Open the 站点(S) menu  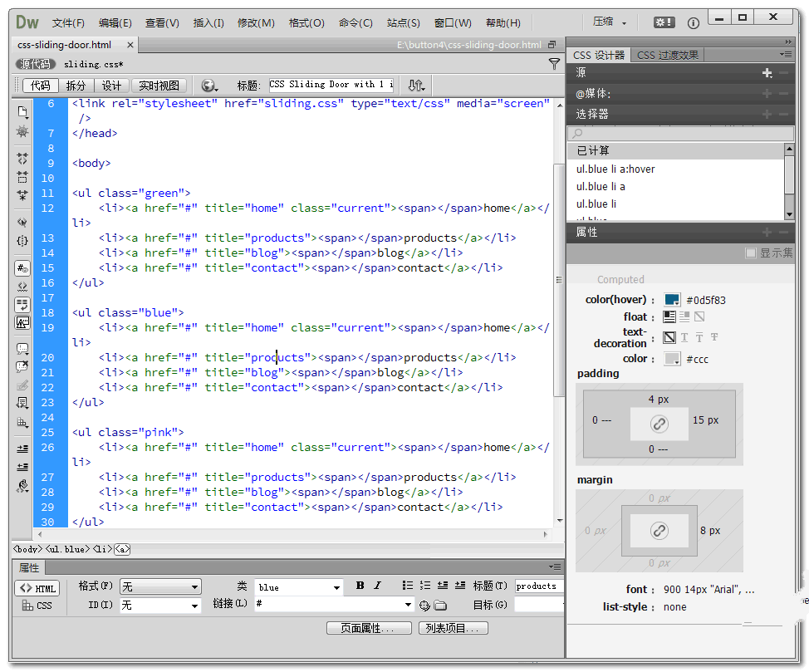point(403,22)
